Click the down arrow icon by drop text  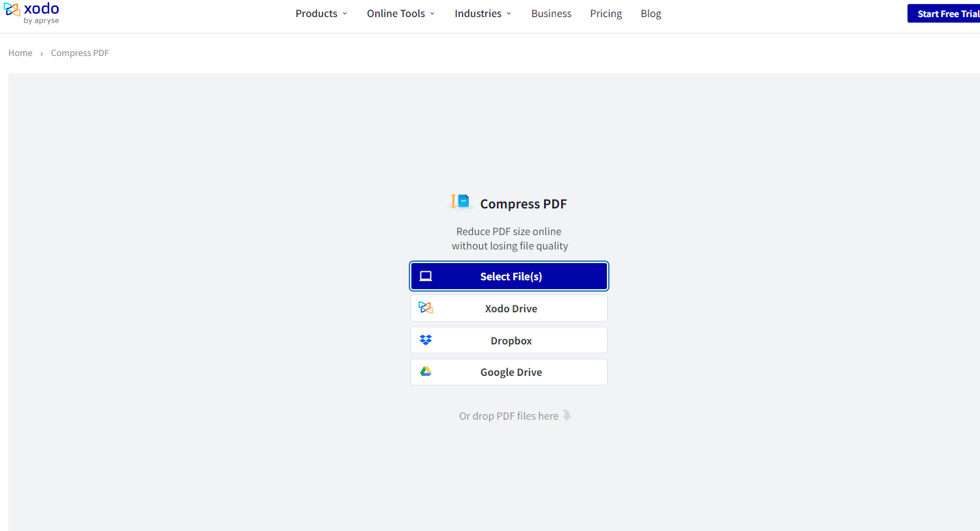(x=567, y=416)
